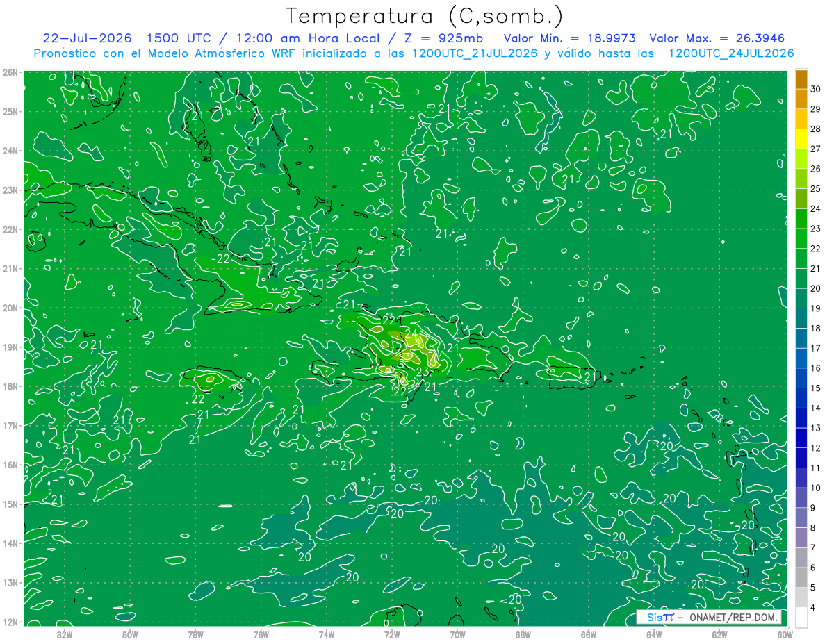The width and height of the screenshot is (834, 644).
Task: Click the purple colorbar segment between 8 and 9
Action: [801, 518]
